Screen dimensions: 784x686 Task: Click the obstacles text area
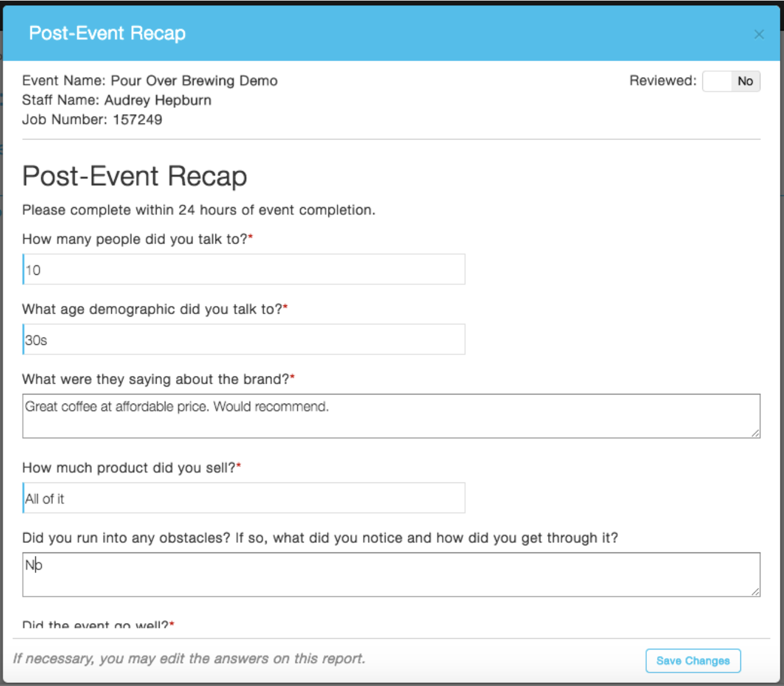pyautogui.click(x=391, y=574)
